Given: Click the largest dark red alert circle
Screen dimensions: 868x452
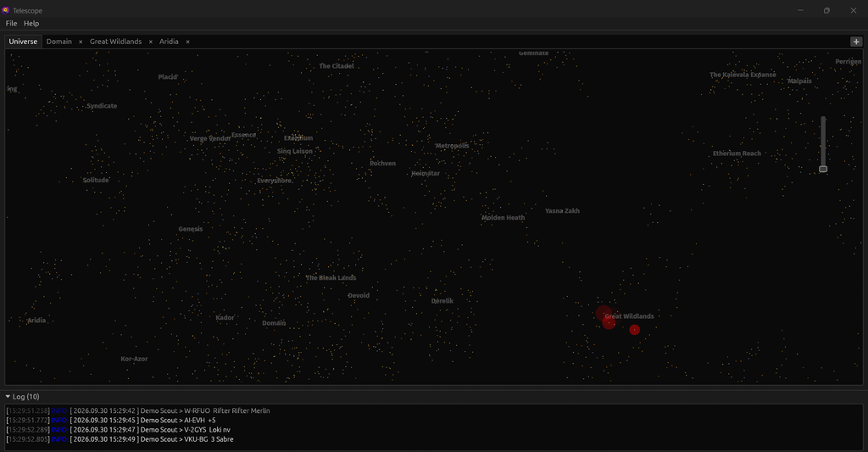Looking at the screenshot, I should (604, 314).
